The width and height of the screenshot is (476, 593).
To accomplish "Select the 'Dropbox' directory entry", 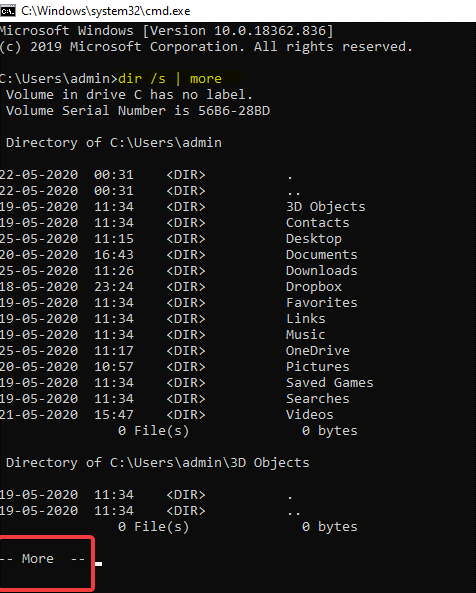I will click(314, 287).
